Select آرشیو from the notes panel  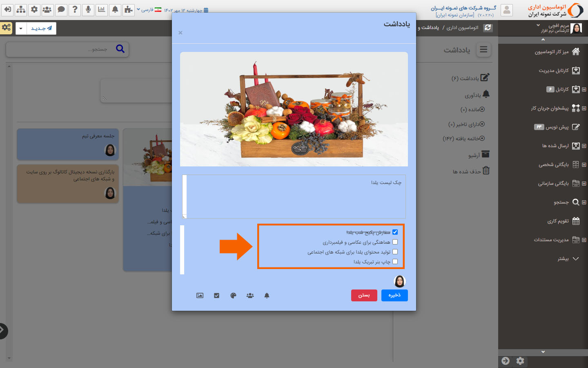477,155
